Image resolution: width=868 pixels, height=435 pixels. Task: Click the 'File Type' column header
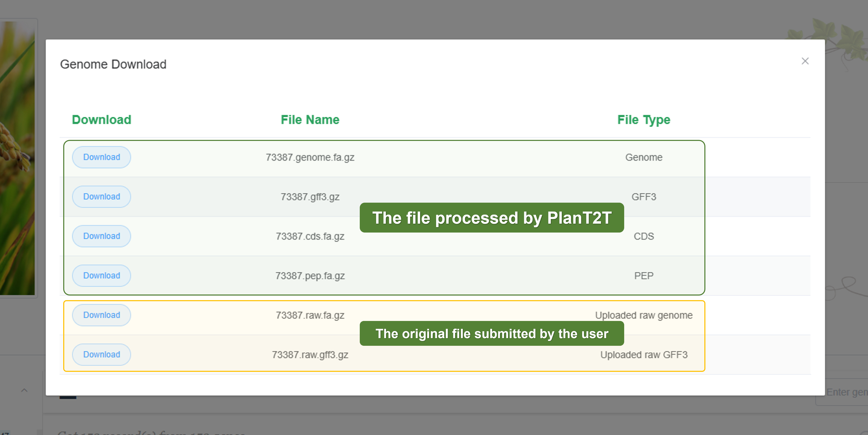tap(644, 120)
